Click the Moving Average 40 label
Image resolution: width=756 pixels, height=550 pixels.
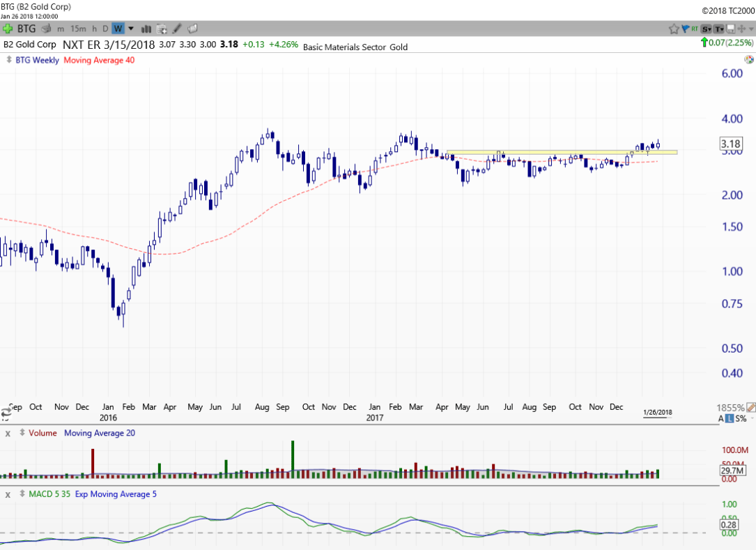[x=99, y=60]
